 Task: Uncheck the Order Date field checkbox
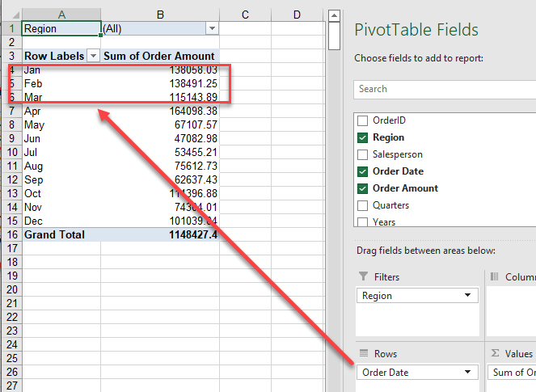(x=362, y=171)
